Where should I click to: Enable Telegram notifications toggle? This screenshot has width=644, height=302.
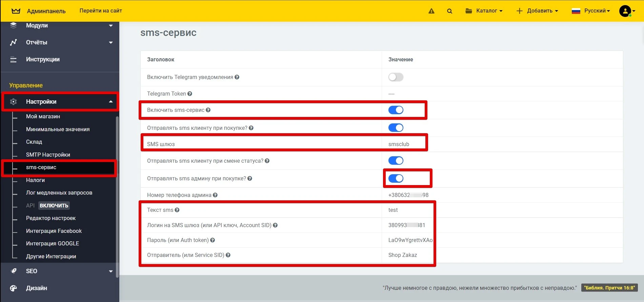(x=396, y=77)
